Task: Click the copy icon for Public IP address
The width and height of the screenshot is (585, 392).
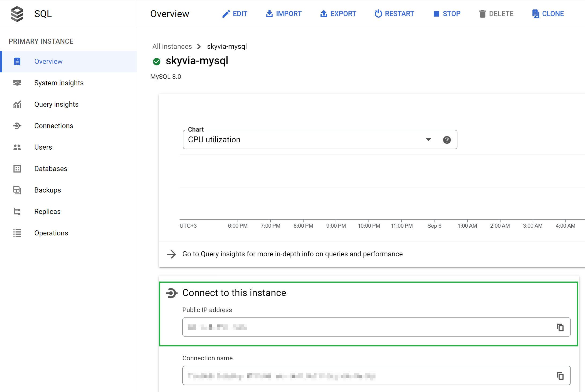Action: point(560,327)
